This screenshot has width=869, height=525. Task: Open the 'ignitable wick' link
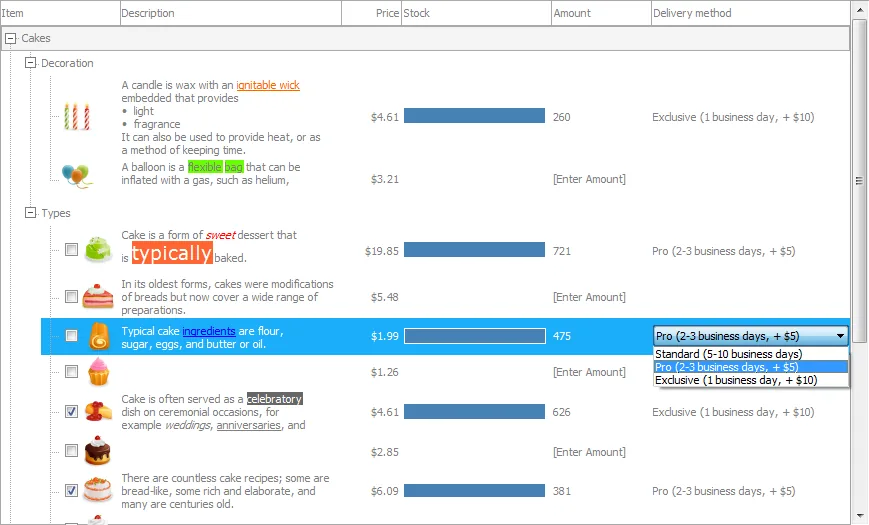pos(268,85)
